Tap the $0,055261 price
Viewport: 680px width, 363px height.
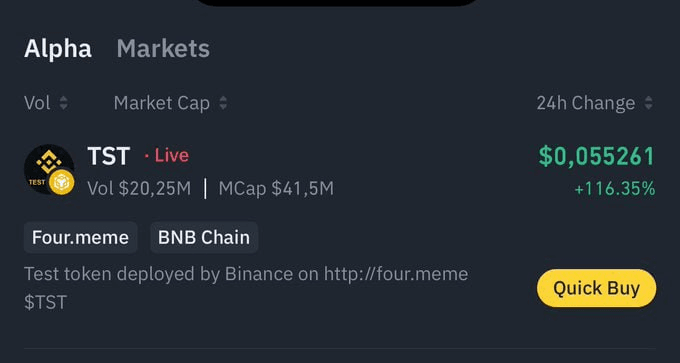pyautogui.click(x=596, y=157)
